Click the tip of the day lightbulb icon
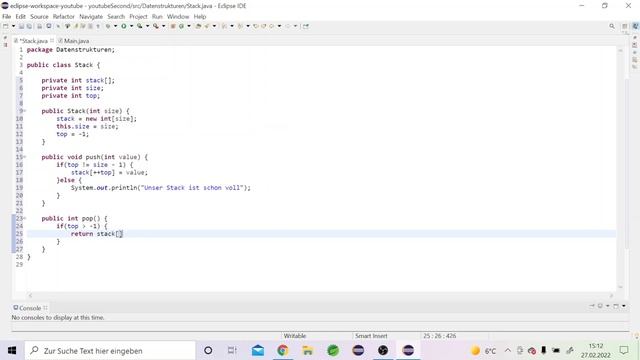 pos(636,336)
